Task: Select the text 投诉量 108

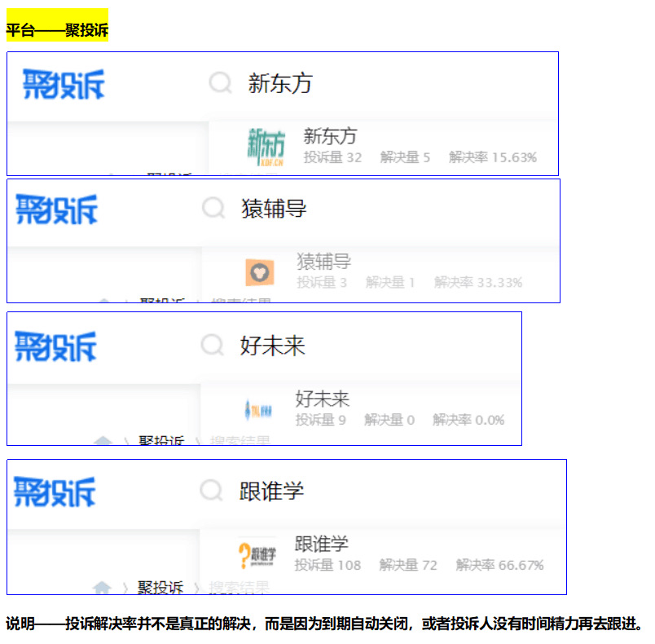Action: (x=327, y=565)
